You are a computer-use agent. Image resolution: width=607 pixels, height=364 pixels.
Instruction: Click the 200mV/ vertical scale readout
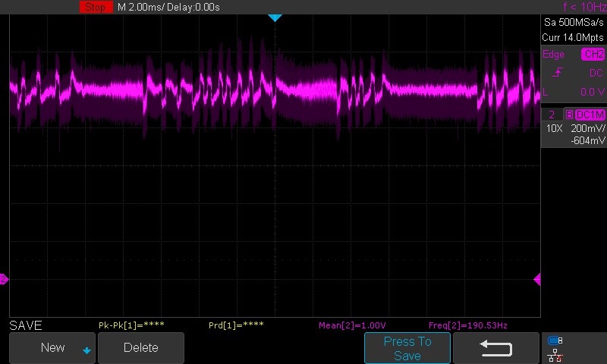(x=587, y=128)
